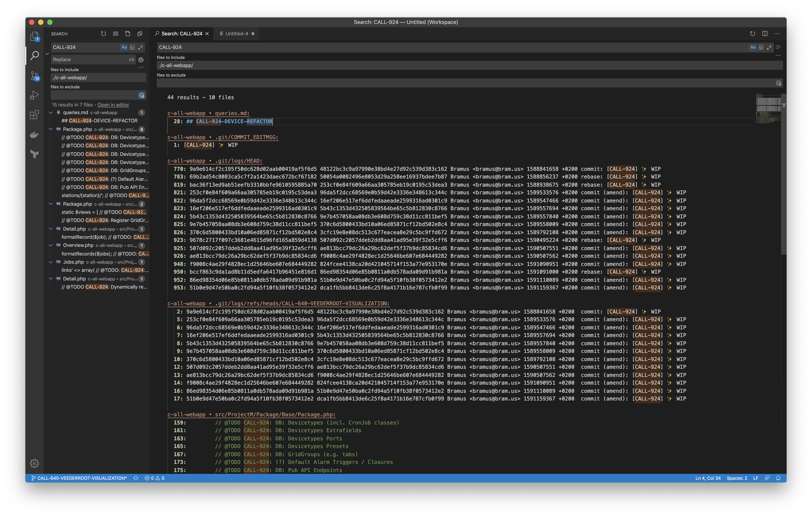Close the Search: CALL-924 tab
812x516 pixels.
click(207, 34)
